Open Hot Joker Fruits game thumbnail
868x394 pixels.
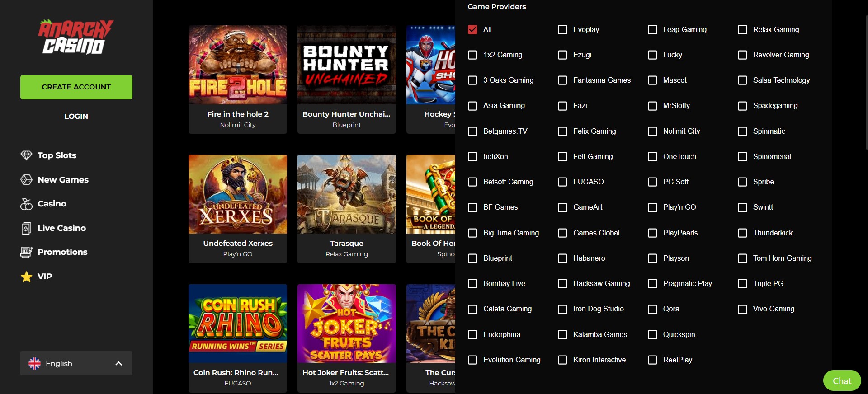click(x=347, y=324)
